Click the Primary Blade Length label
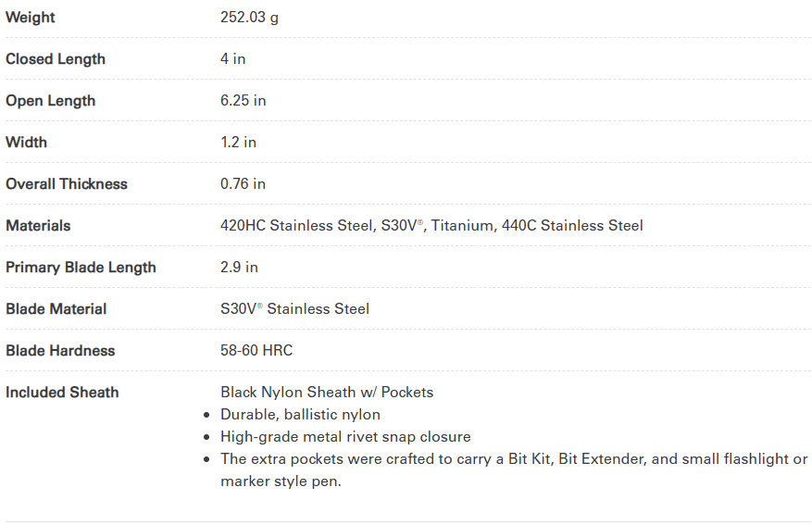The image size is (812, 525). (x=81, y=268)
